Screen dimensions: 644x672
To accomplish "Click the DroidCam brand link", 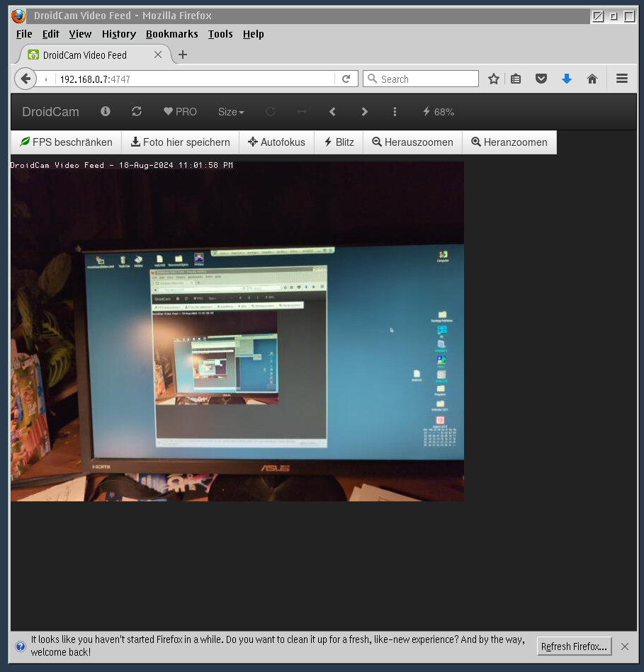I will (x=50, y=112).
